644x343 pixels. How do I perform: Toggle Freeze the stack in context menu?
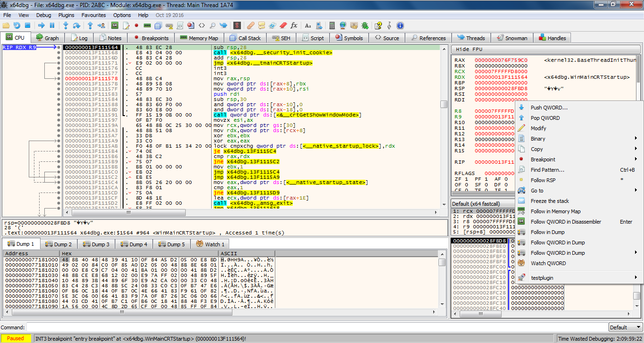(550, 201)
